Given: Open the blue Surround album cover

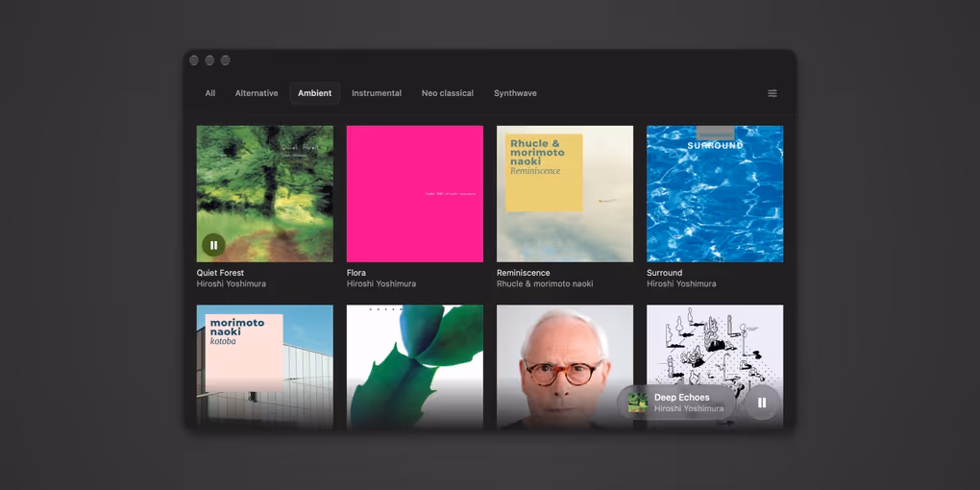Looking at the screenshot, I should point(715,194).
